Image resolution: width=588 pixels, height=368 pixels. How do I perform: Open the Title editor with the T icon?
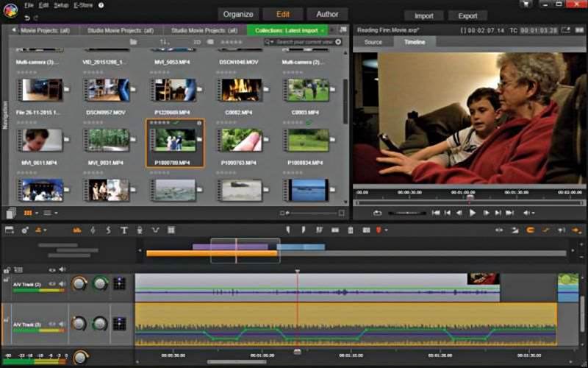pos(123,230)
